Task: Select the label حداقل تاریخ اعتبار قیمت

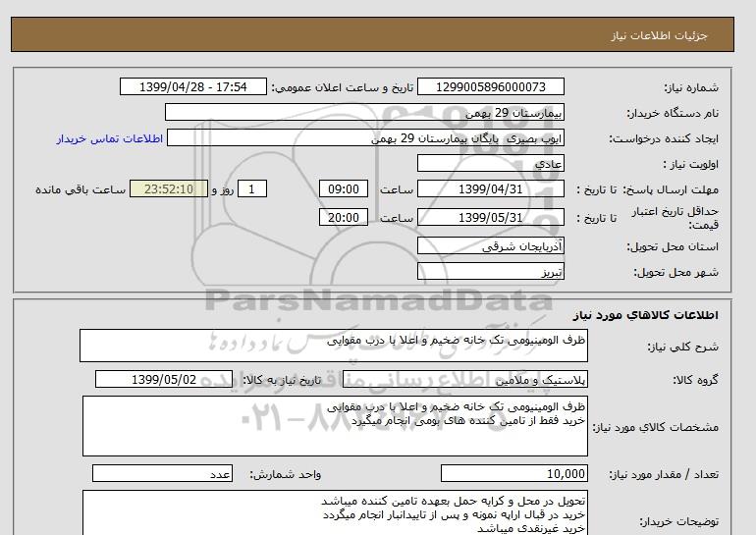Action: [675, 218]
